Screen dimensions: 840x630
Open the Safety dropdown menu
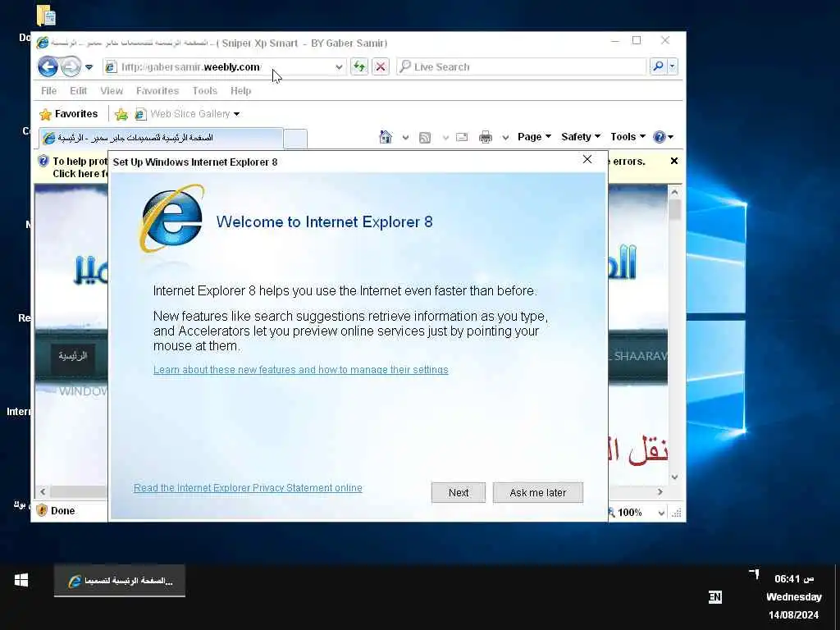[x=581, y=137]
